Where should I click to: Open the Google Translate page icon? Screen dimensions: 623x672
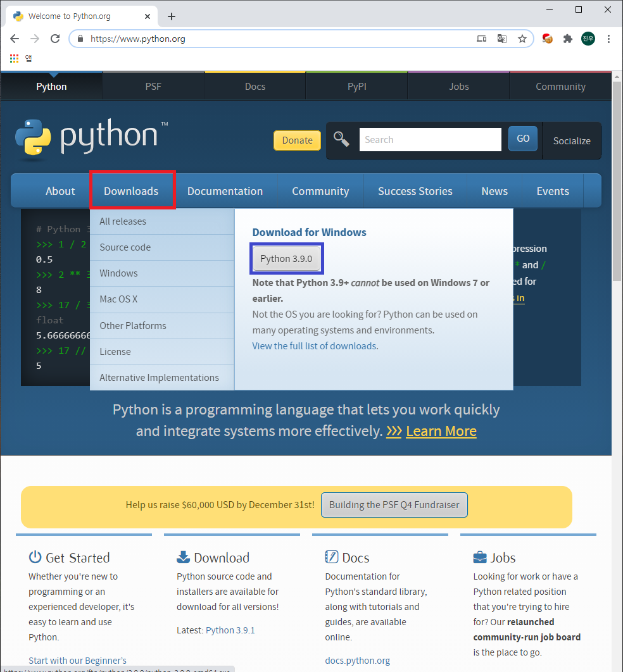pyautogui.click(x=501, y=39)
